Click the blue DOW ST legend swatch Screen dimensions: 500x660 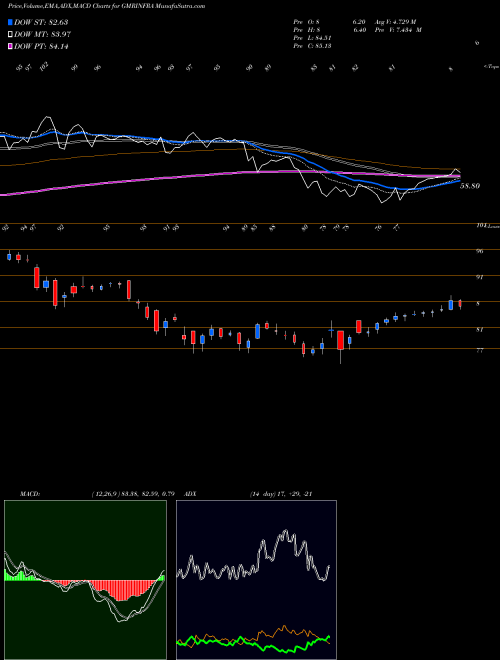(10, 22)
